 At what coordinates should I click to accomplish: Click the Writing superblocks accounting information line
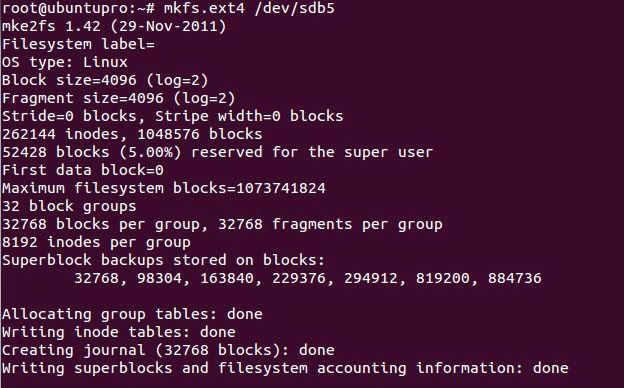tap(285, 368)
